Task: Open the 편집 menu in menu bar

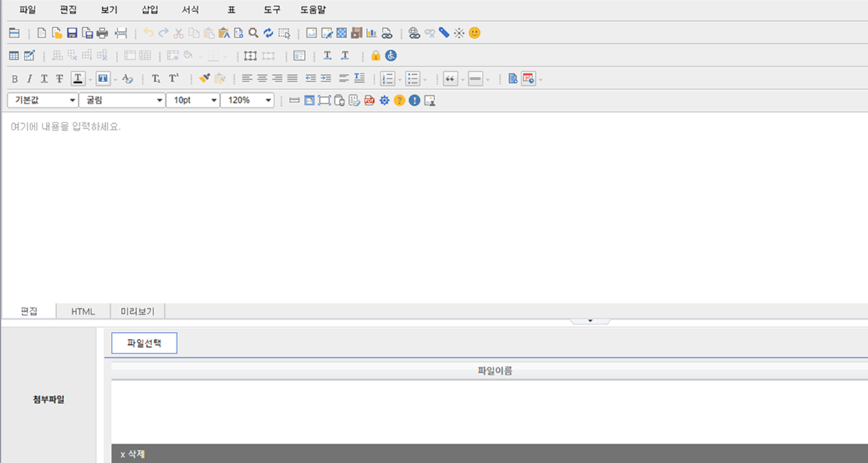Action: (x=68, y=10)
